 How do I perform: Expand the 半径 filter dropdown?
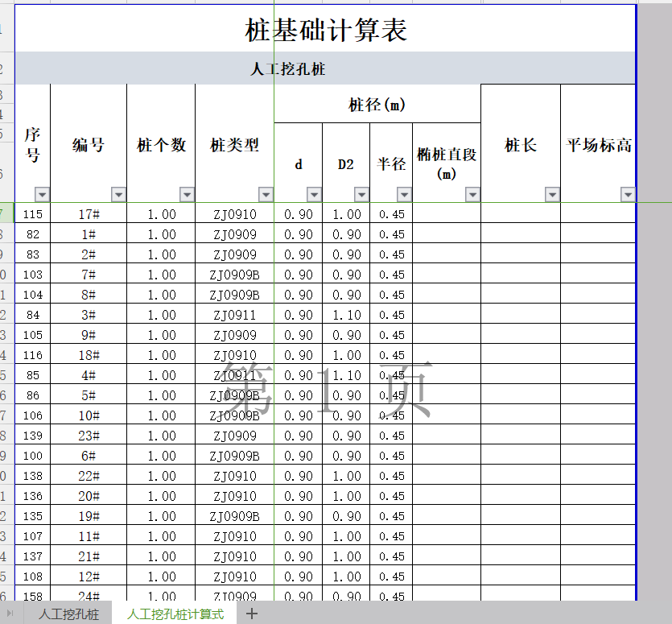(x=404, y=194)
